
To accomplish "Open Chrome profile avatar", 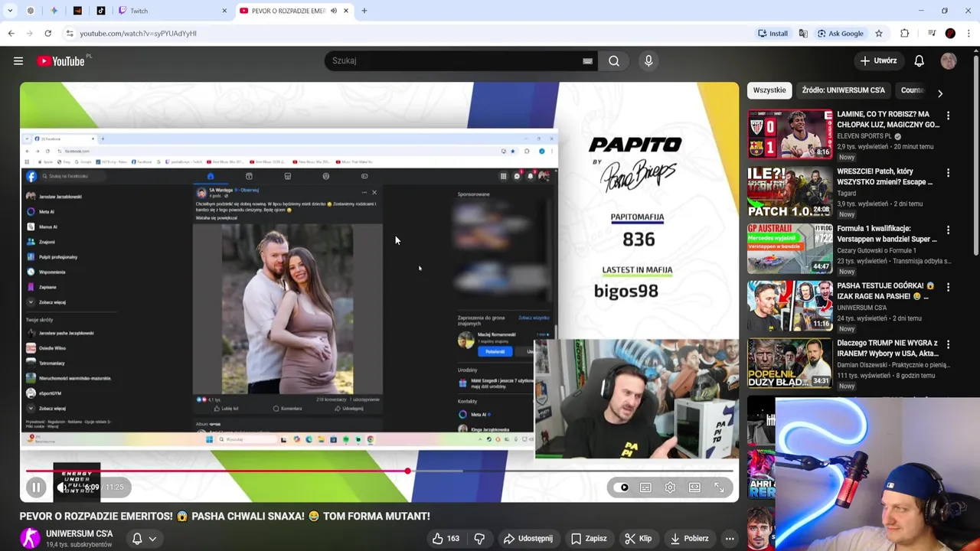I will point(950,34).
